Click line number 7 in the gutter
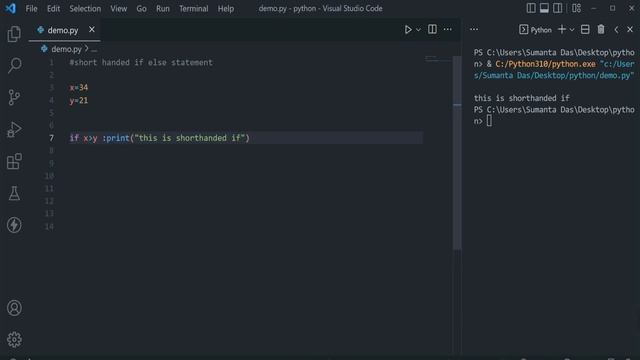This screenshot has width=640, height=360. [x=51, y=138]
